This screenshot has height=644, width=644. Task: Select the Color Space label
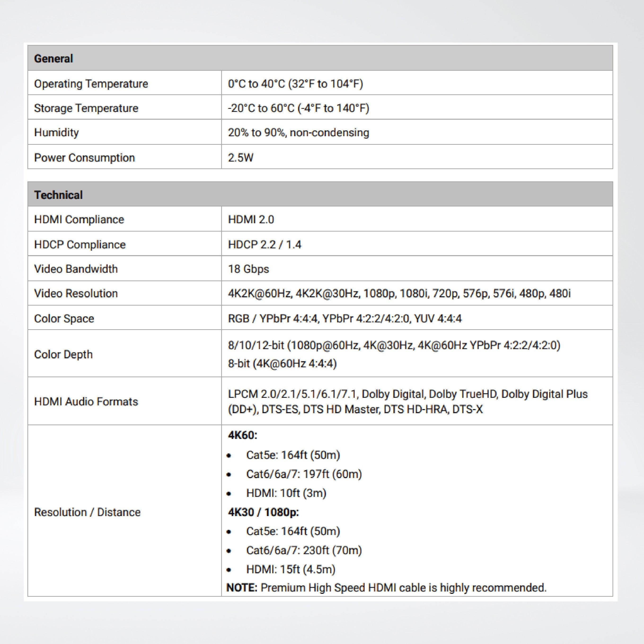click(x=64, y=319)
